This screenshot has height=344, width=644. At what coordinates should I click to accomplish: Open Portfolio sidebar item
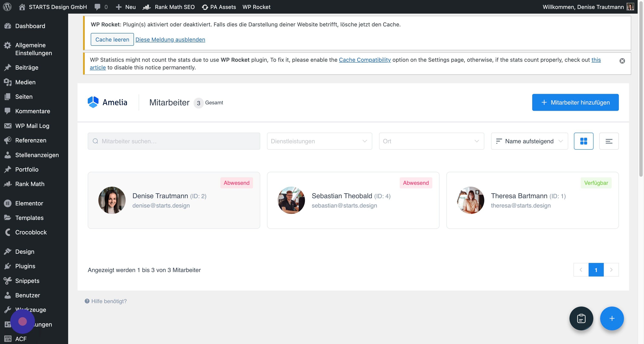pos(27,169)
